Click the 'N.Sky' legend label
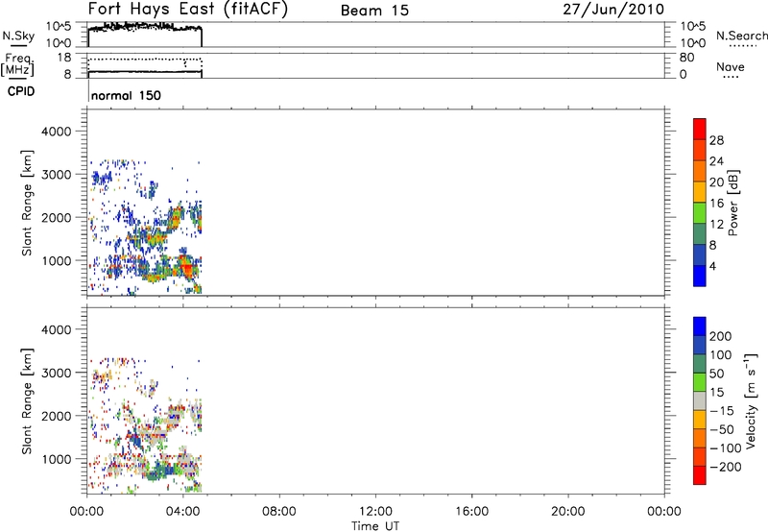768x532 pixels. point(18,36)
